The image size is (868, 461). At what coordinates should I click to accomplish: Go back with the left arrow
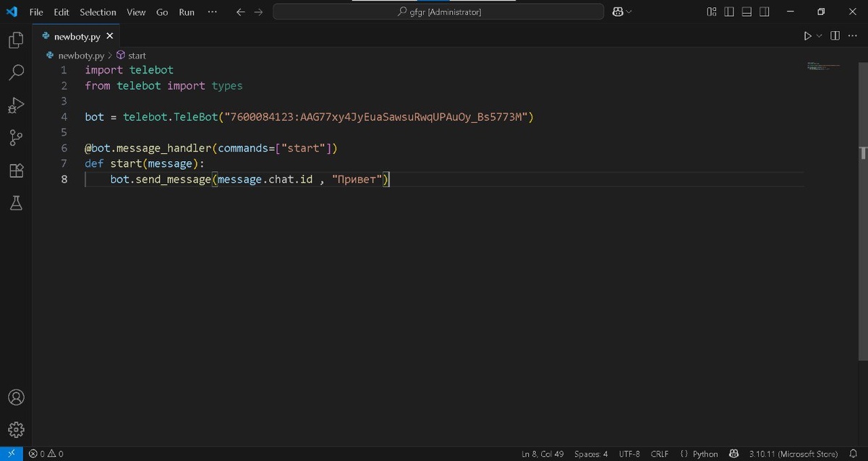click(x=241, y=12)
